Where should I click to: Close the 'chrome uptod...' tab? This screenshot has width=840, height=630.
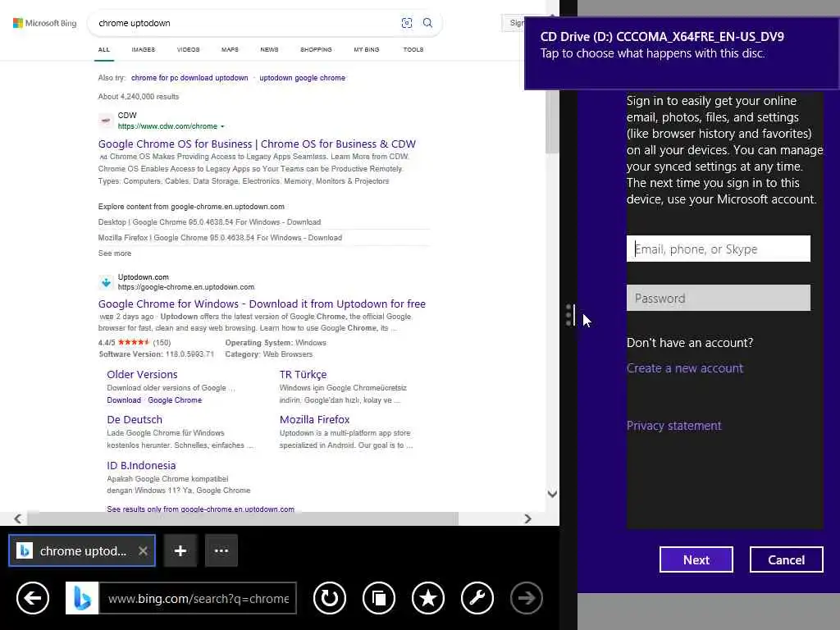point(143,550)
